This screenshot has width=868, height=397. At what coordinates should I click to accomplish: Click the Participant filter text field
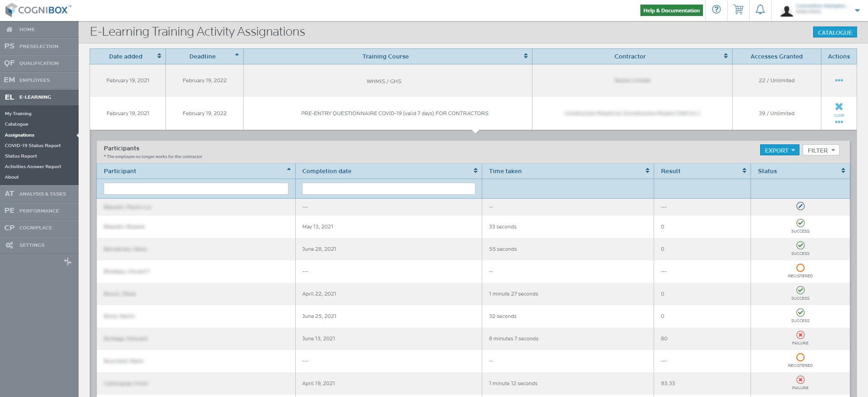click(x=196, y=189)
